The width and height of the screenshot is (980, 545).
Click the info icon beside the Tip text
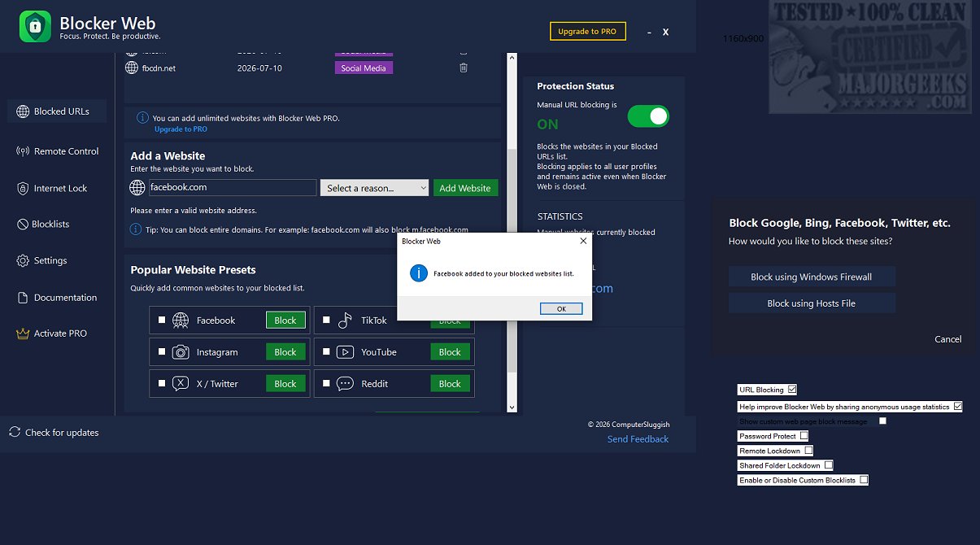click(x=137, y=230)
